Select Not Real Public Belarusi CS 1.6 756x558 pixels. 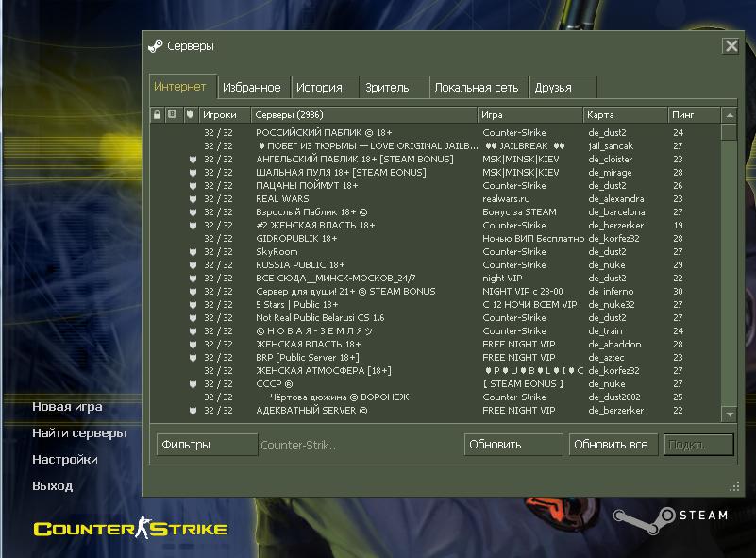(436, 318)
